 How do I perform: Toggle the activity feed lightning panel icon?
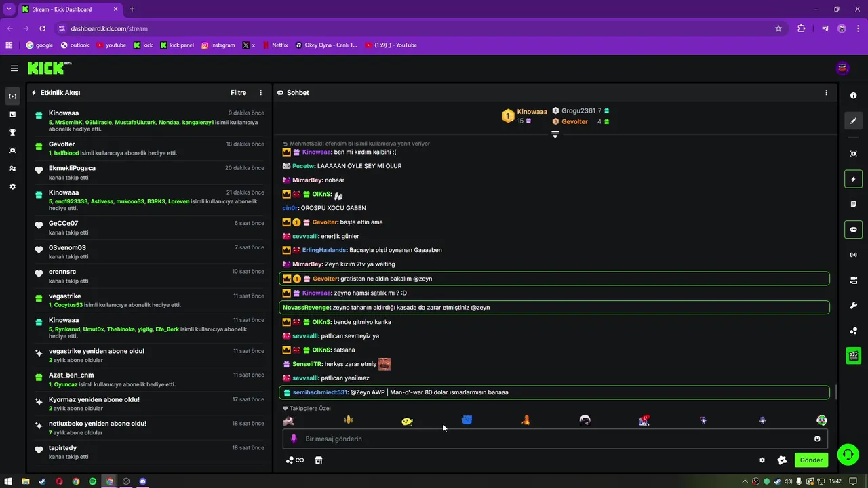853,179
